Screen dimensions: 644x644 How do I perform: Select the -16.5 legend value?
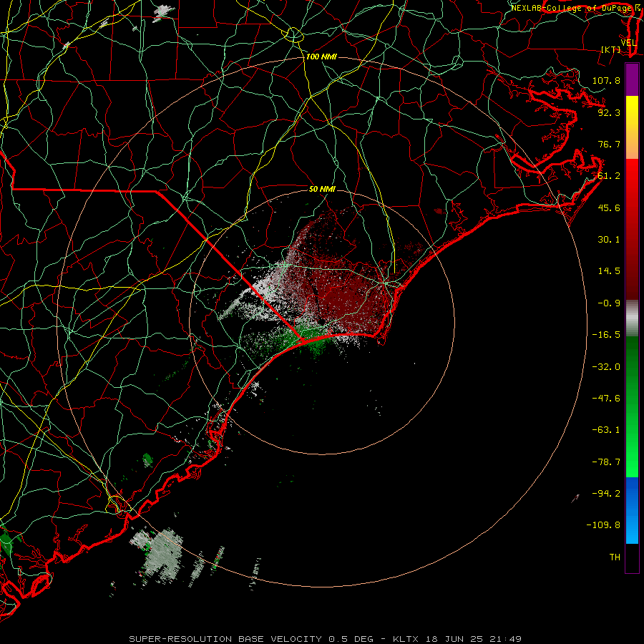click(x=606, y=335)
